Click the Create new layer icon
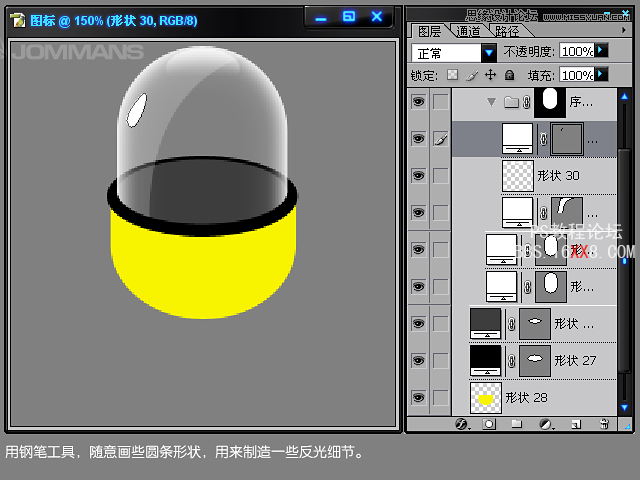The image size is (640, 480). point(575,424)
